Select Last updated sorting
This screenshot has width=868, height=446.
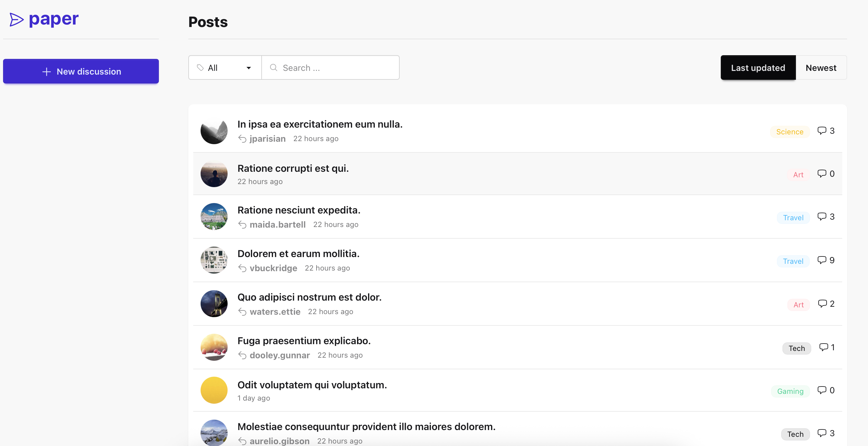758,68
